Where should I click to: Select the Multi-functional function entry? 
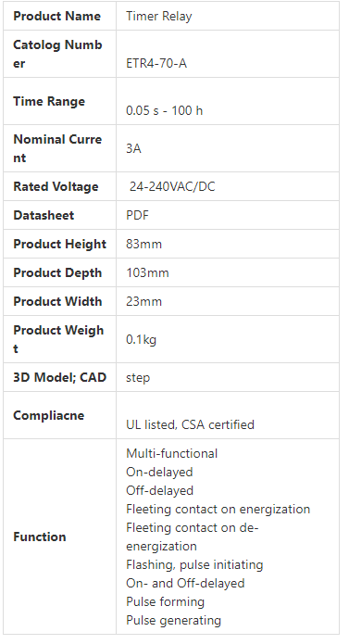coord(172,453)
